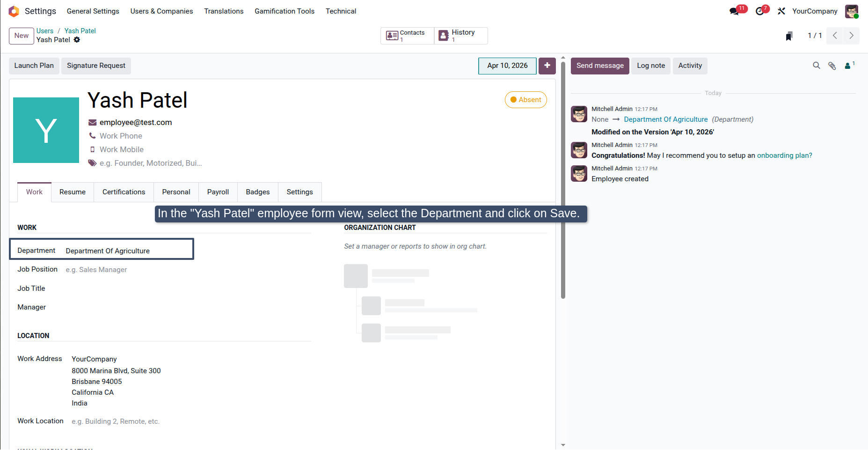Switch to the Resume tab

pyautogui.click(x=73, y=192)
